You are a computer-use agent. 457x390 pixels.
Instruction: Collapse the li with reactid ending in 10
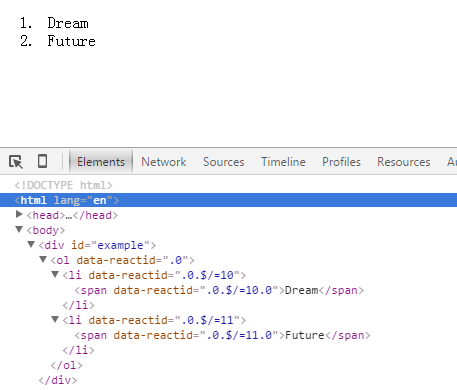tap(55, 274)
